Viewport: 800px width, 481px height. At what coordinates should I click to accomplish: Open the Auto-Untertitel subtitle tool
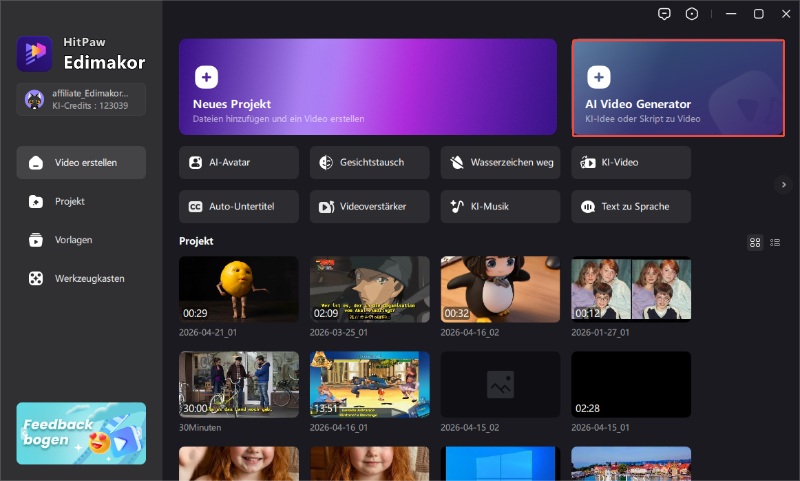(x=239, y=206)
